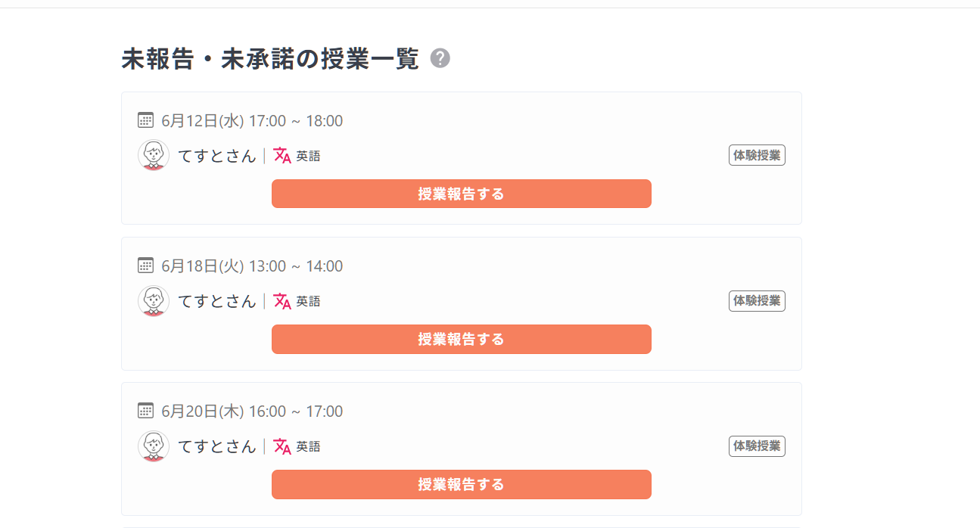
Task: Click the calendar icon for June 12 lesson
Action: tap(145, 120)
